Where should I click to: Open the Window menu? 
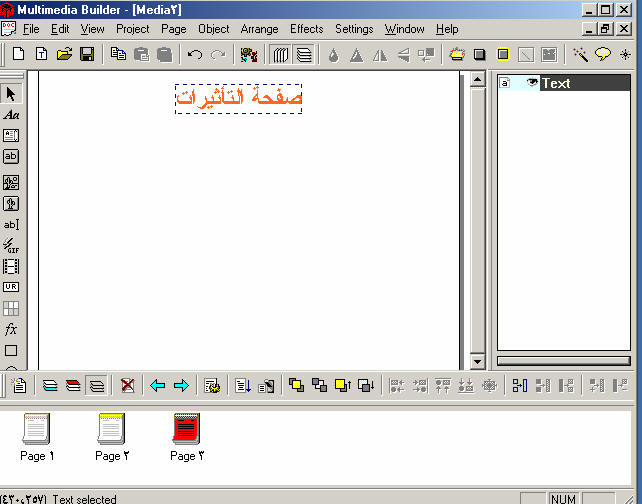(405, 29)
